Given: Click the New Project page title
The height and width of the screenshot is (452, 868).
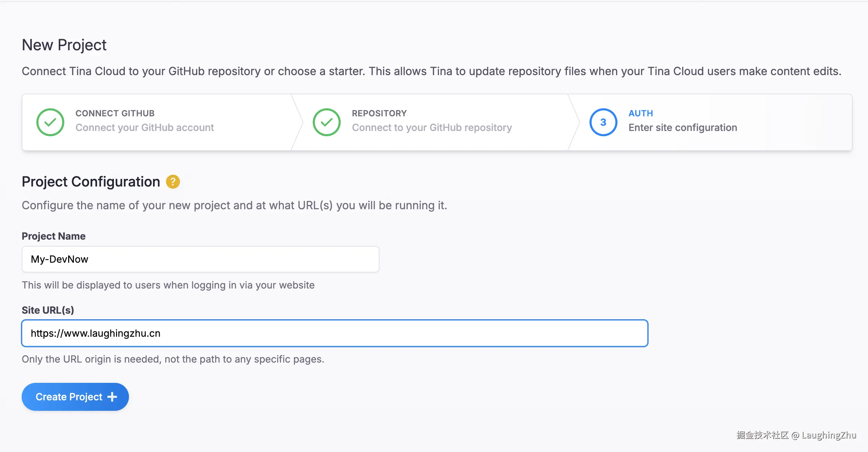Looking at the screenshot, I should click(64, 45).
